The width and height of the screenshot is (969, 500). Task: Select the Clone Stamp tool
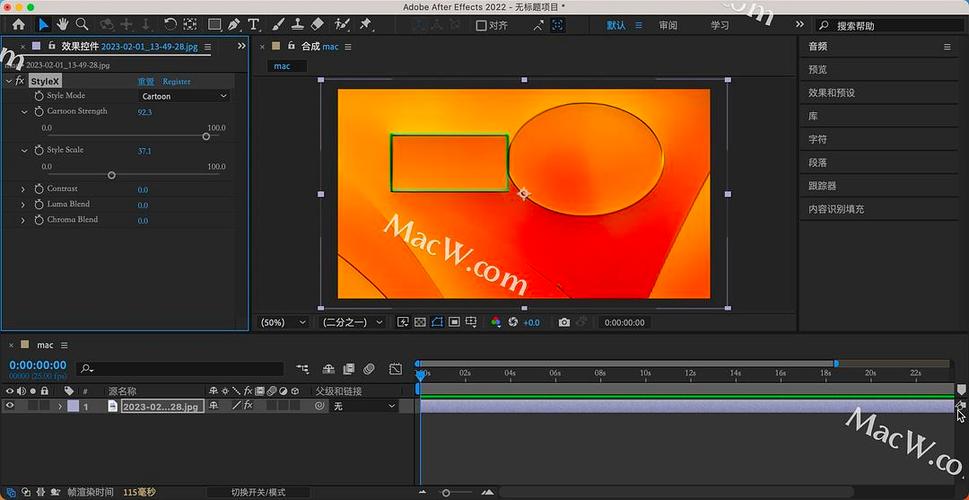click(x=297, y=25)
